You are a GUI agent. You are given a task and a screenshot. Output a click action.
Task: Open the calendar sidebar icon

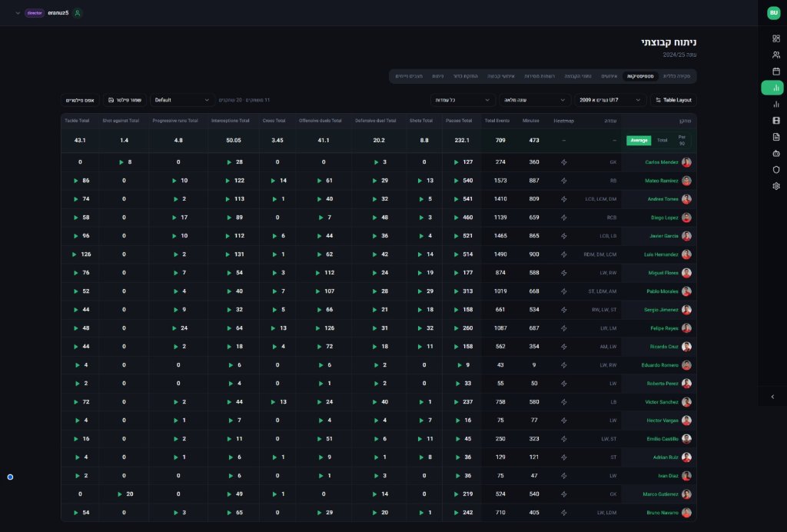(x=776, y=71)
